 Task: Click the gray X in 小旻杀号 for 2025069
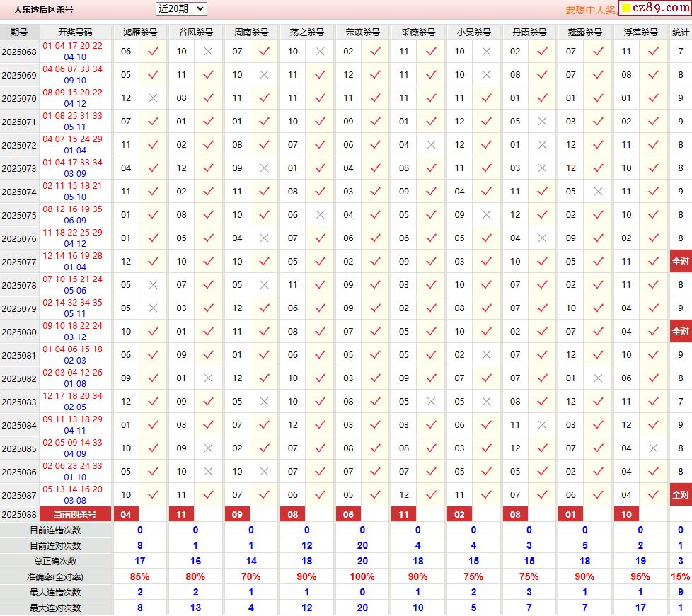tap(486, 75)
